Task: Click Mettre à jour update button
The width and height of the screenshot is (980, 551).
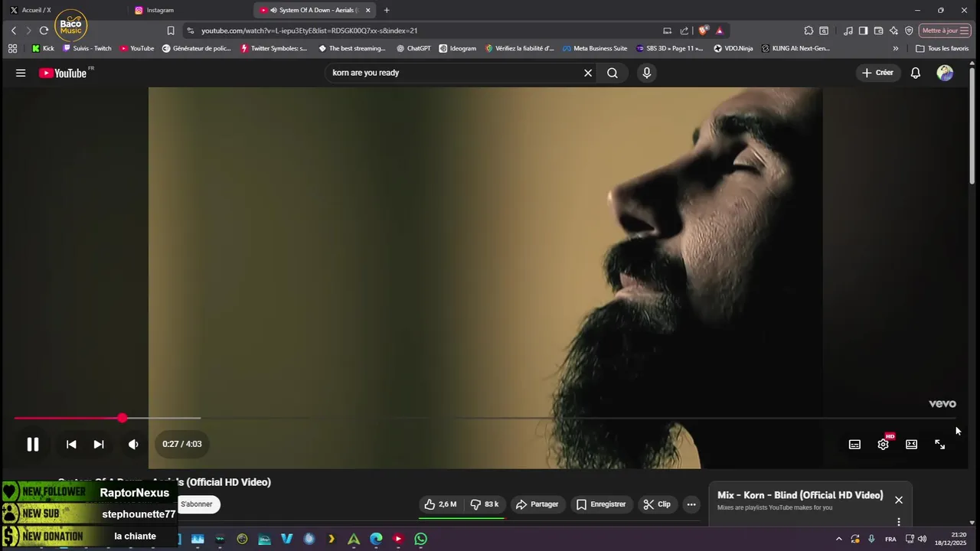Action: pos(946,31)
